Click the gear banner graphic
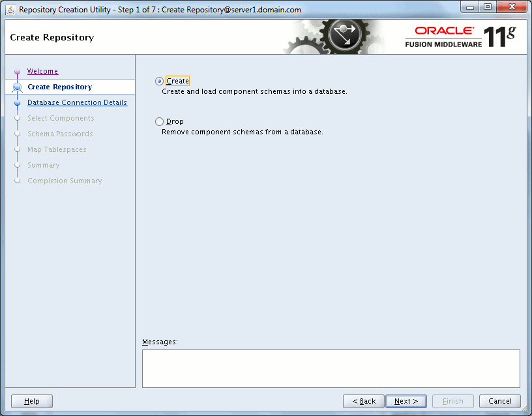 [334, 37]
